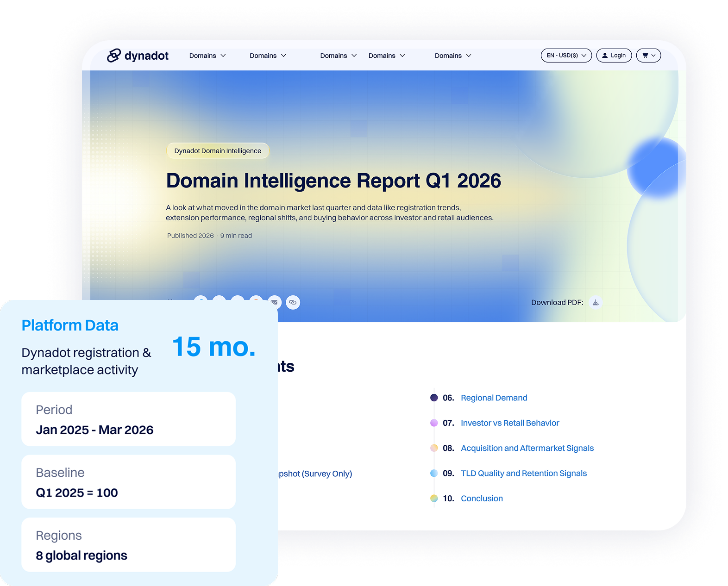
Task: Expand the Domains menu nearest the dynadot logo
Action: click(207, 56)
